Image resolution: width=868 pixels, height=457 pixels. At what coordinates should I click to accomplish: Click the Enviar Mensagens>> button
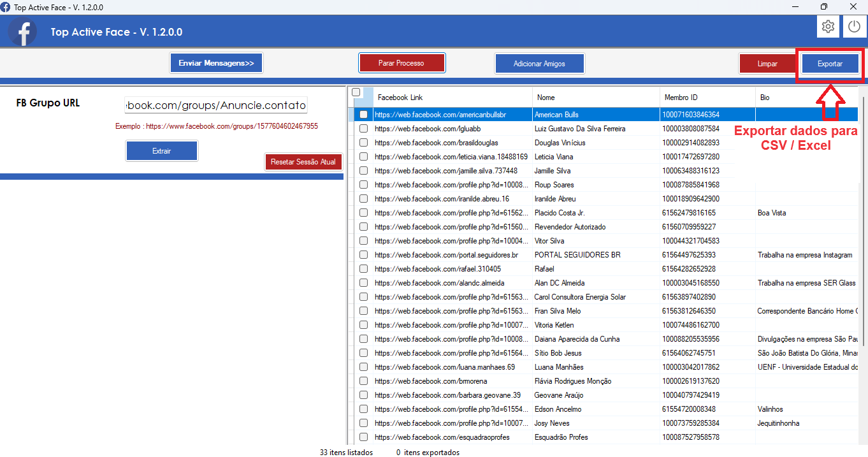point(216,63)
